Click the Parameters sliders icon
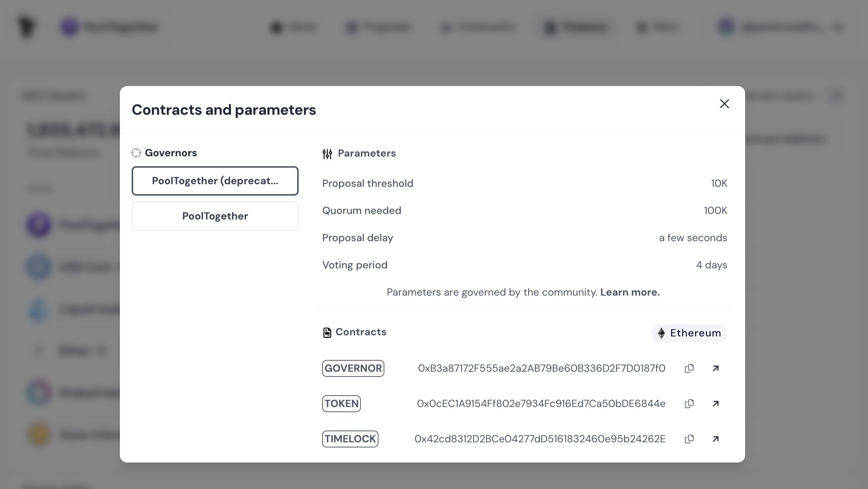The height and width of the screenshot is (489, 868). pos(327,154)
